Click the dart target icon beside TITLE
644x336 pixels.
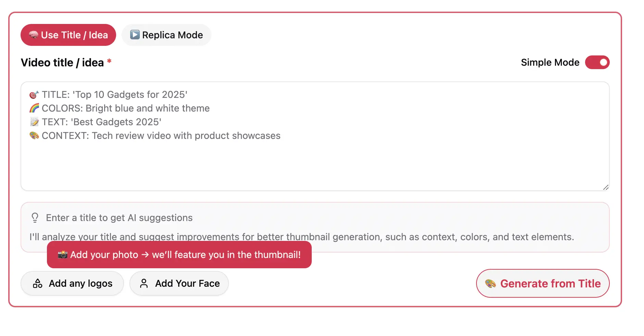(34, 94)
